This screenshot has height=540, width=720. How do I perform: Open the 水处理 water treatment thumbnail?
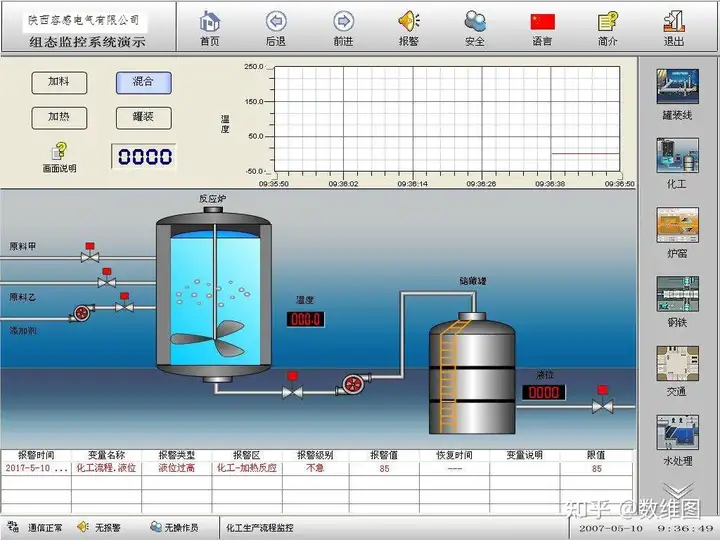[x=677, y=433]
